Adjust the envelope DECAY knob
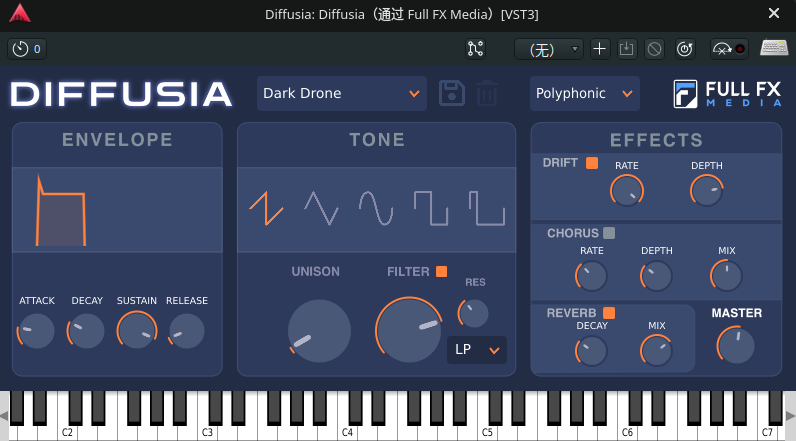796x441 pixels. point(86,331)
